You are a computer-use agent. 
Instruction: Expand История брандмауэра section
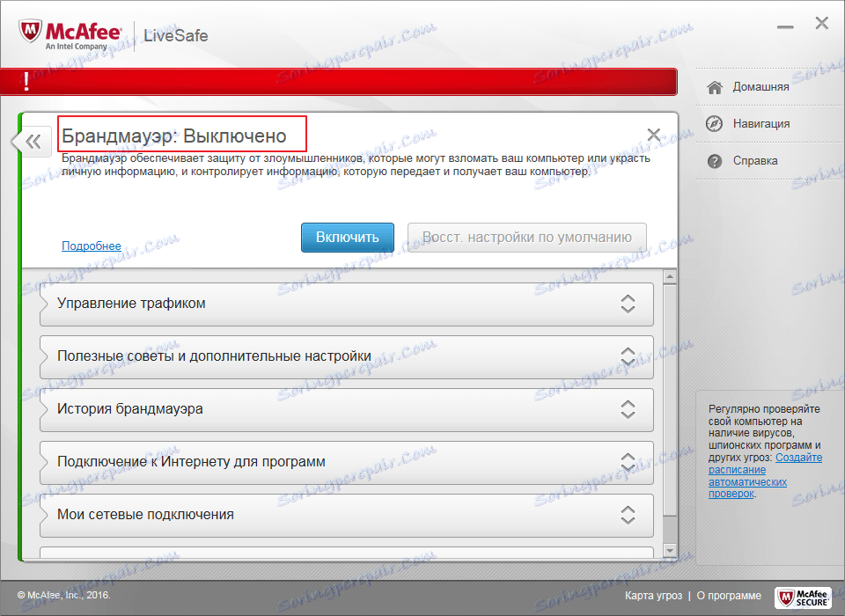pyautogui.click(x=347, y=409)
